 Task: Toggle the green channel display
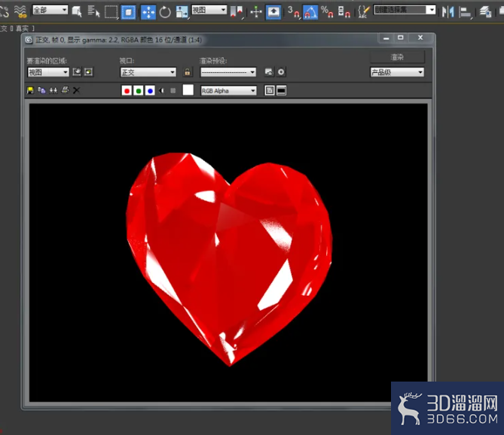[x=139, y=91]
